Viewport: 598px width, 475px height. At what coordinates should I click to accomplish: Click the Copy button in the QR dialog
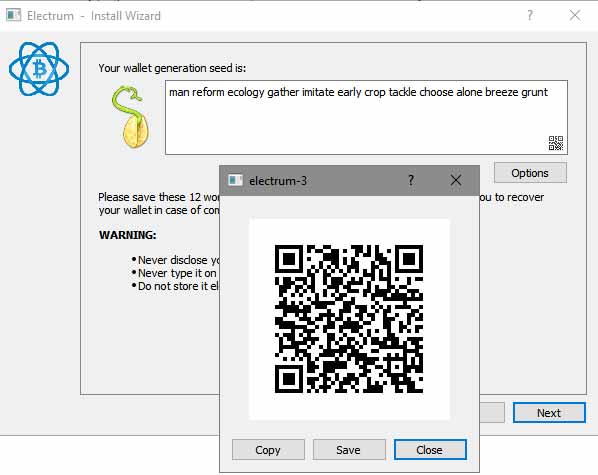pos(268,450)
